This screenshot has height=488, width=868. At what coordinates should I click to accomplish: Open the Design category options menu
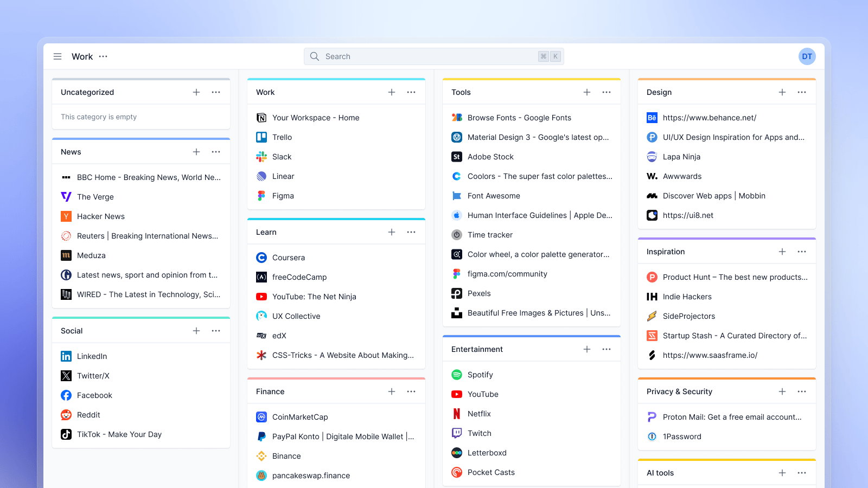(x=802, y=92)
